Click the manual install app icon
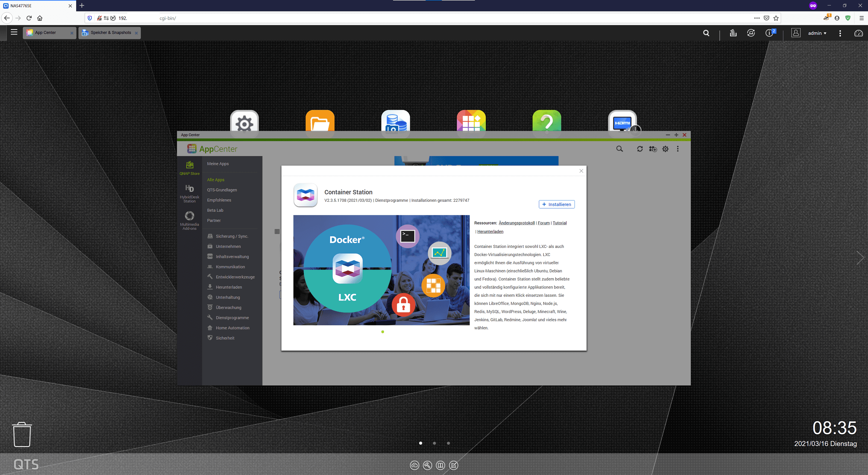This screenshot has height=475, width=868. point(653,149)
